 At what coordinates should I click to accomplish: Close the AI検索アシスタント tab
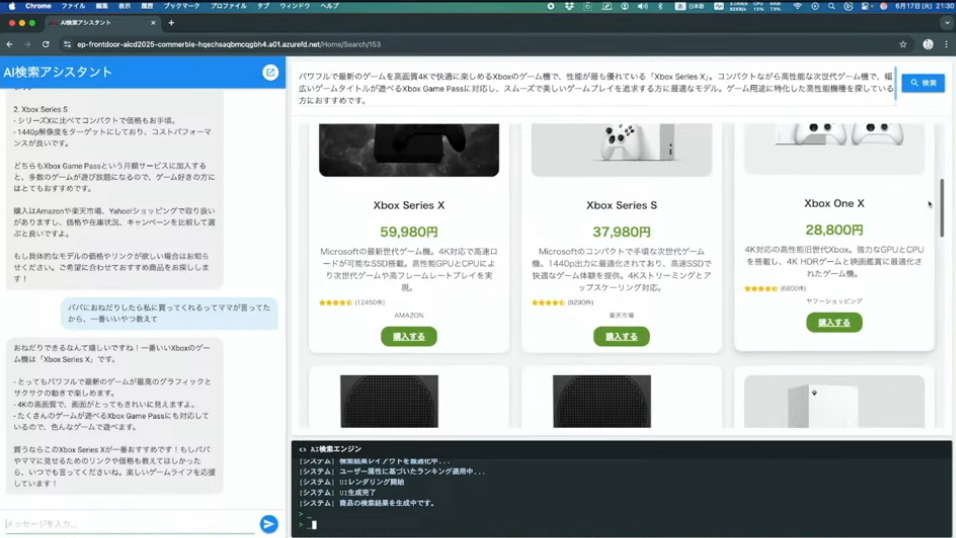pyautogui.click(x=153, y=23)
